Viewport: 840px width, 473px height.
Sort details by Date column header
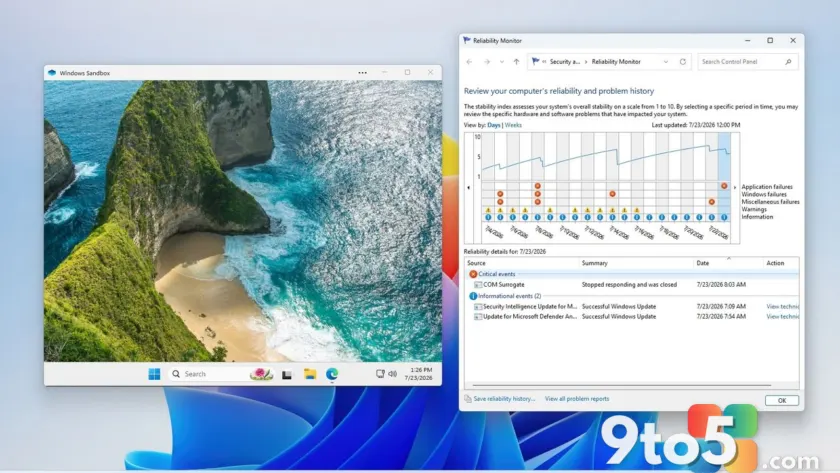(x=728, y=263)
